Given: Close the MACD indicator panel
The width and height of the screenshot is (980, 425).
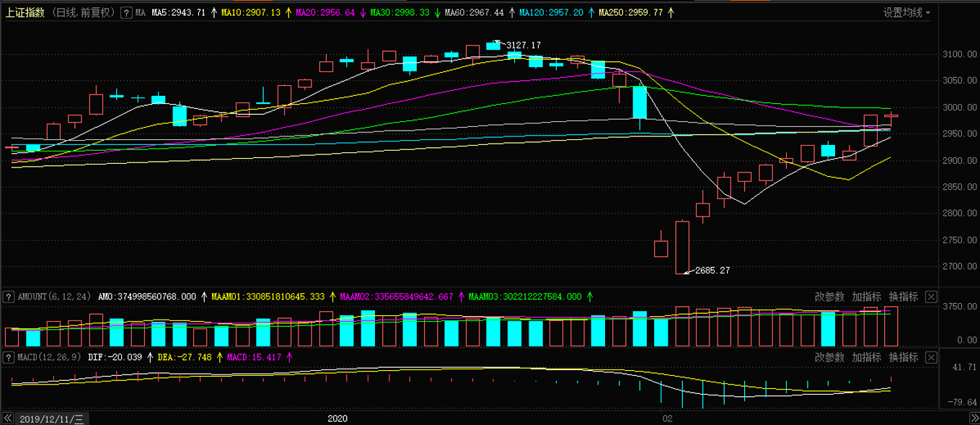Looking at the screenshot, I should 931,357.
